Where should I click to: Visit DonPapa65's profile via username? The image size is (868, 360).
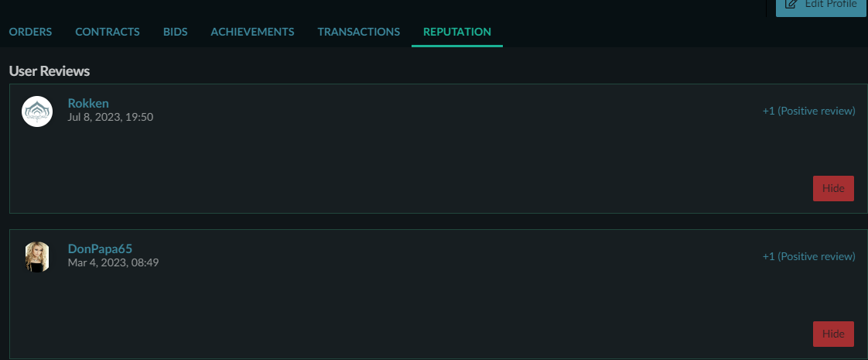[100, 249]
